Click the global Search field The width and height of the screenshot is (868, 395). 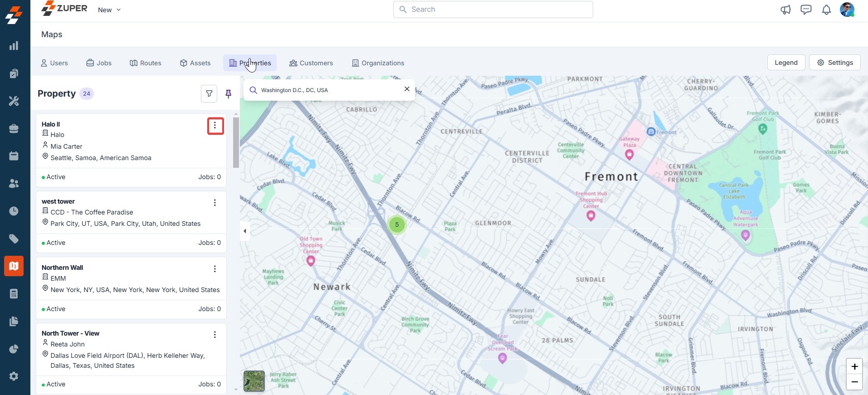tap(493, 10)
